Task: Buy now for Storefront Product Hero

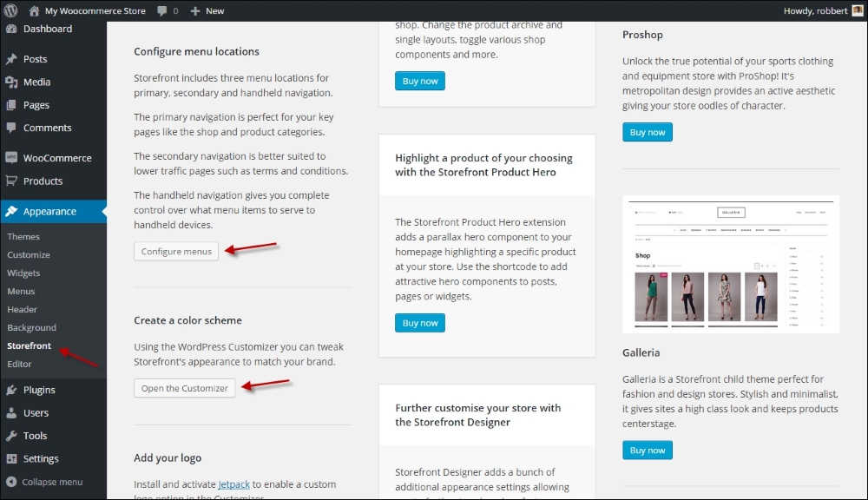Action: click(419, 323)
